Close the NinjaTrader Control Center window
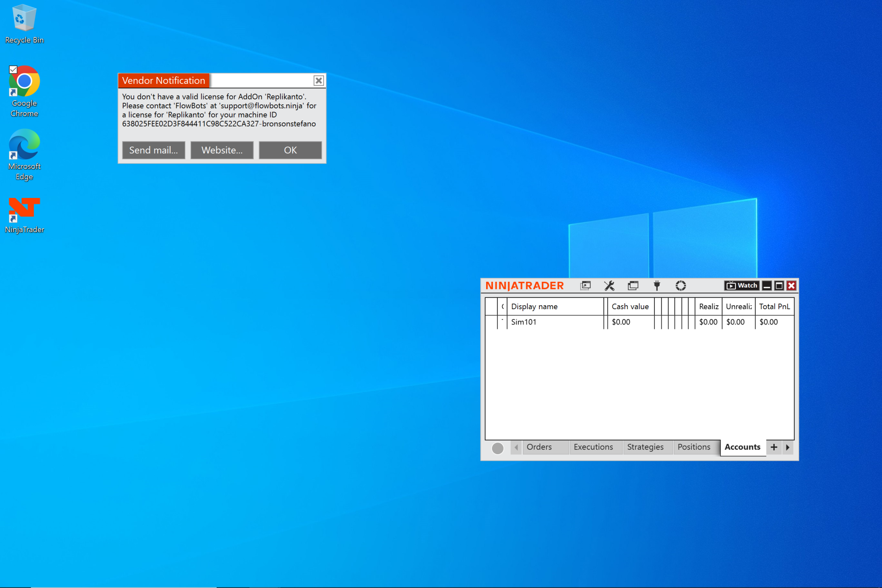Image resolution: width=882 pixels, height=588 pixels. click(x=791, y=286)
